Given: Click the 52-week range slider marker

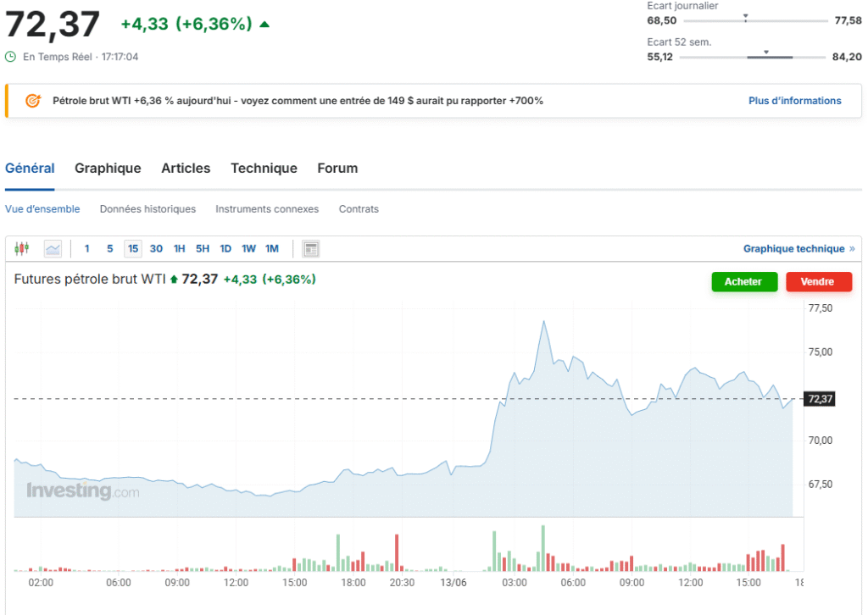Looking at the screenshot, I should tap(766, 53).
